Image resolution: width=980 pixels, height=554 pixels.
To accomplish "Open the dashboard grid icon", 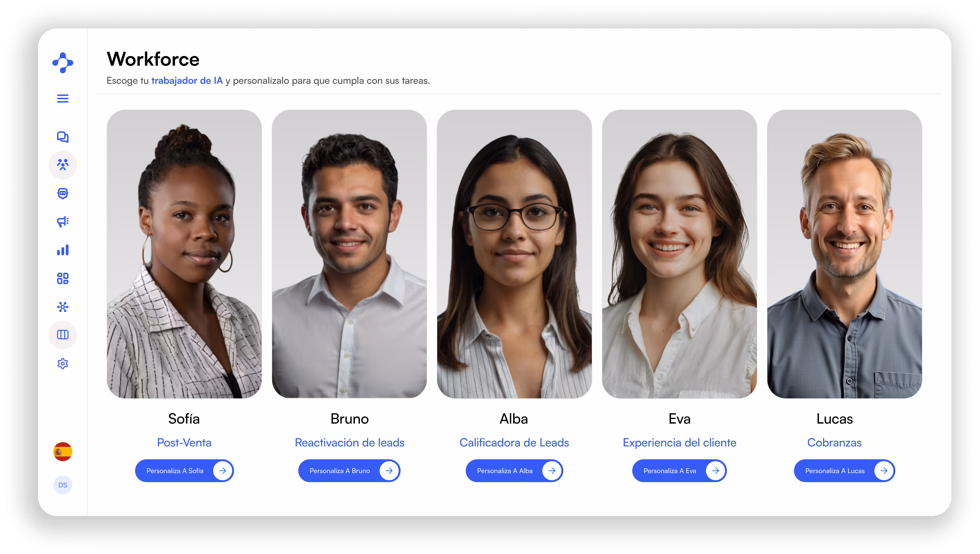I will pyautogui.click(x=63, y=278).
